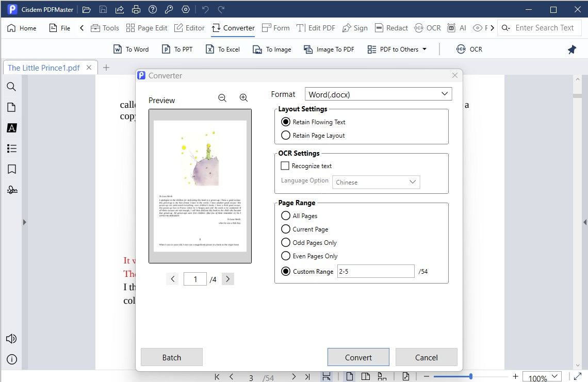Click the key license icon
This screenshot has height=382, width=588.
[x=169, y=10]
